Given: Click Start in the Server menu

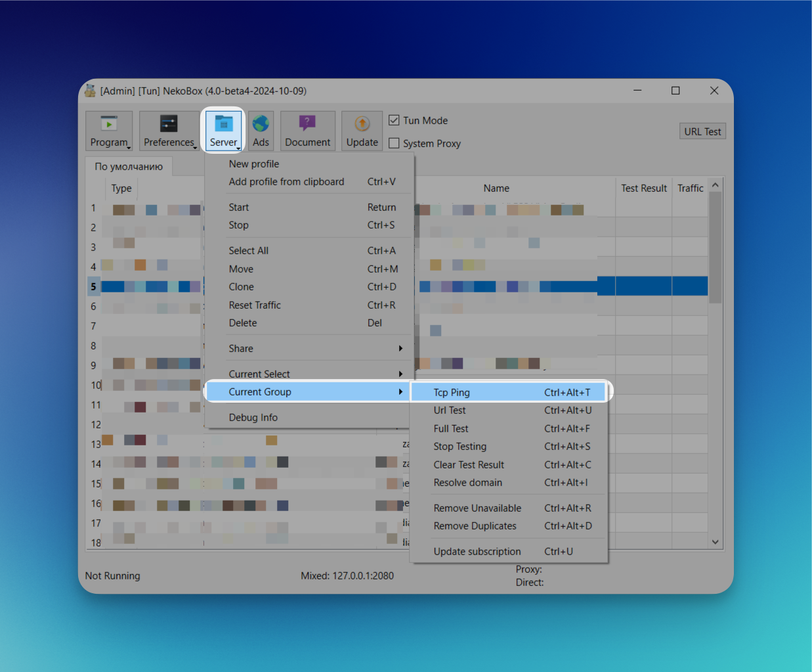Looking at the screenshot, I should tap(309, 207).
